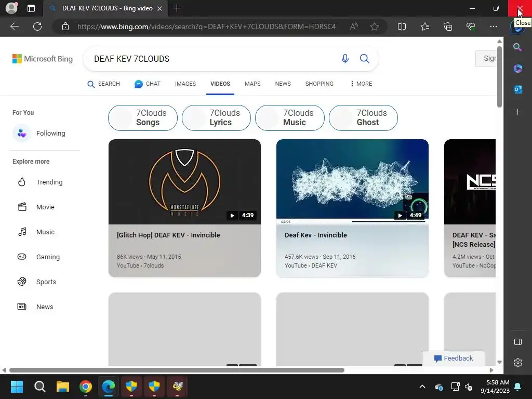The image size is (532, 399).
Task: Explore Trending videos
Action: pos(40,182)
